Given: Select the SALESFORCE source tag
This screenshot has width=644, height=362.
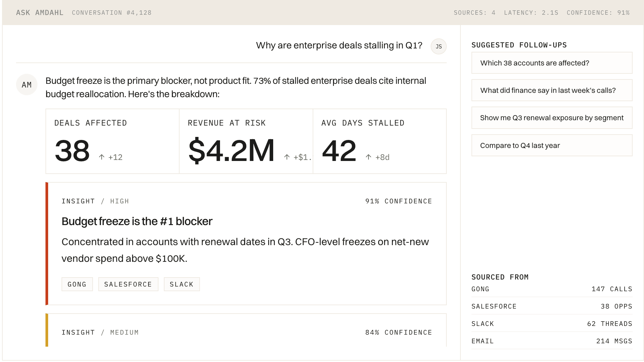Looking at the screenshot, I should point(128,284).
